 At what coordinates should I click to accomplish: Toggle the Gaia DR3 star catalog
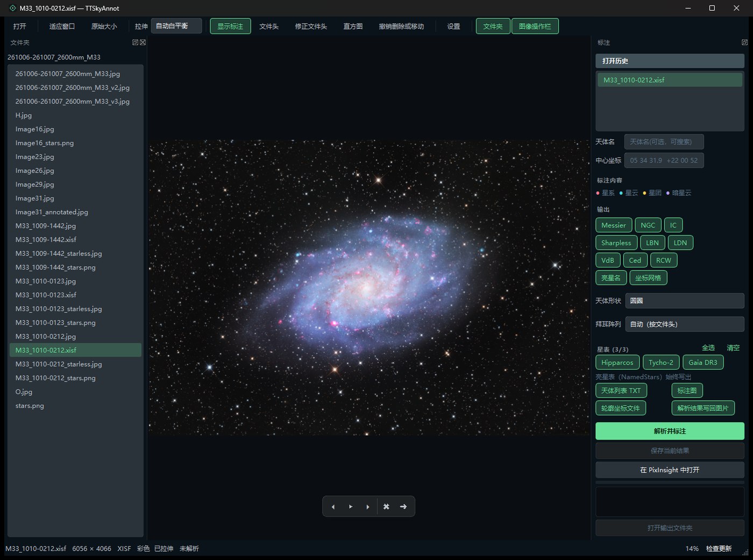pos(703,363)
